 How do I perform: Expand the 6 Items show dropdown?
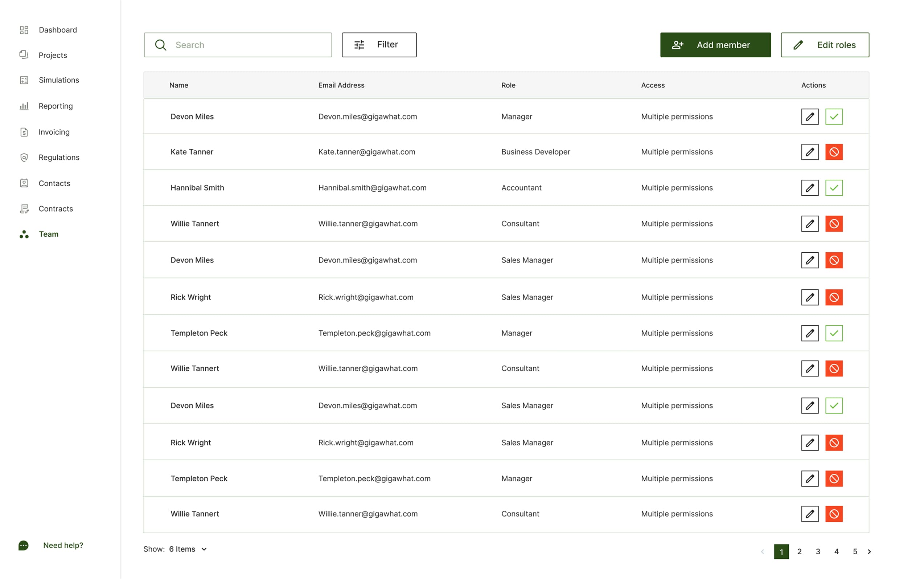[188, 549]
